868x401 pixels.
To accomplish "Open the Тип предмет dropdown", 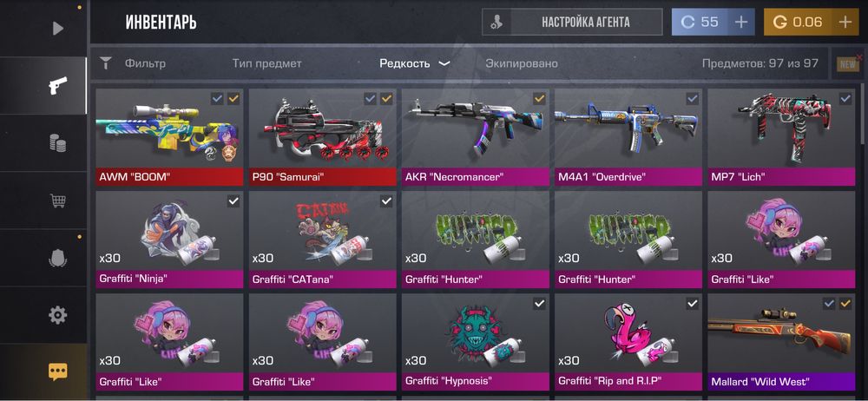I will pyautogui.click(x=266, y=63).
